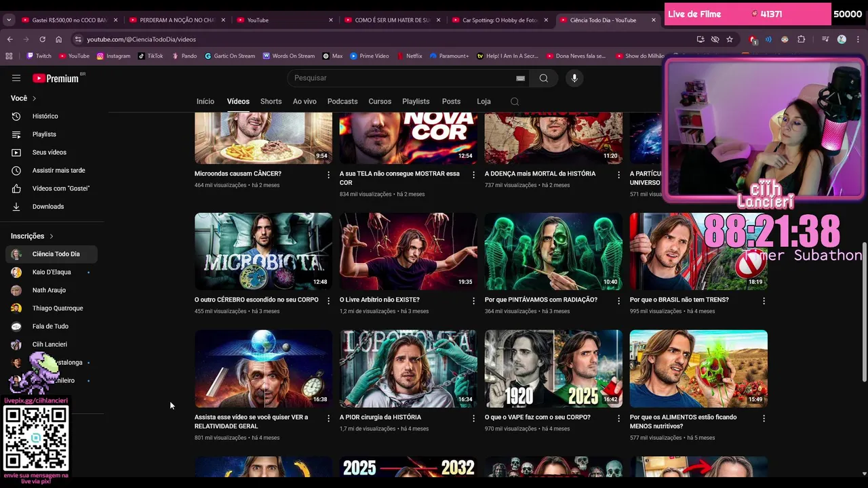
Task: Select the Shorts channel tab
Action: click(x=271, y=102)
